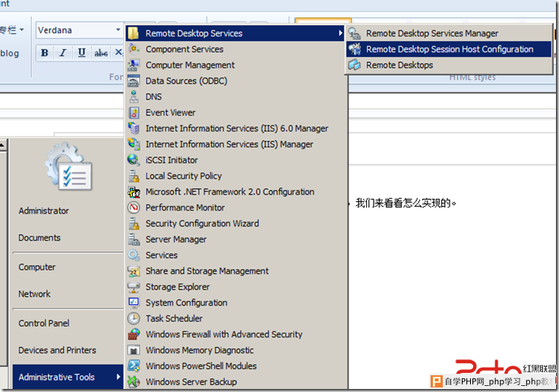This screenshot has width=559, height=392.
Task: Launch Server Manager from the menu
Action: [235, 239]
